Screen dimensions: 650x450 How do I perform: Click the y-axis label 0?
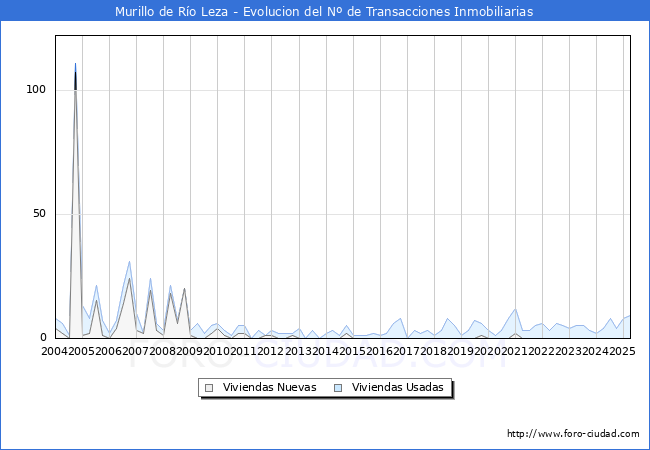point(43,338)
